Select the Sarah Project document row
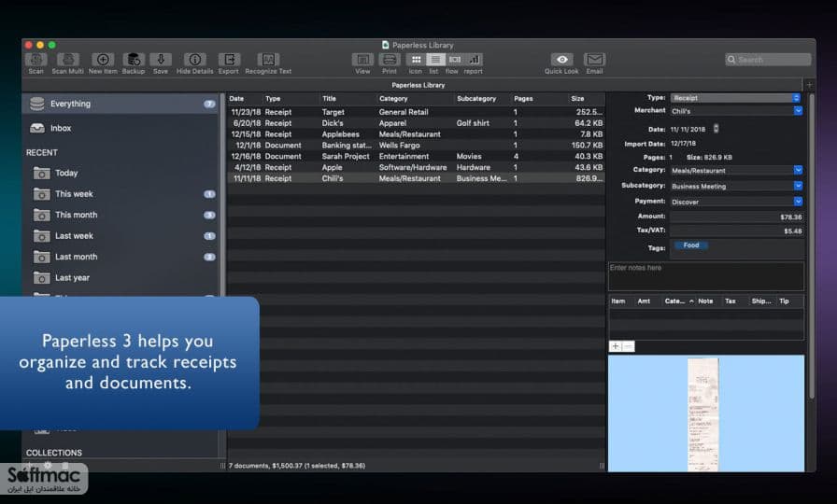837x504 pixels. (416, 156)
